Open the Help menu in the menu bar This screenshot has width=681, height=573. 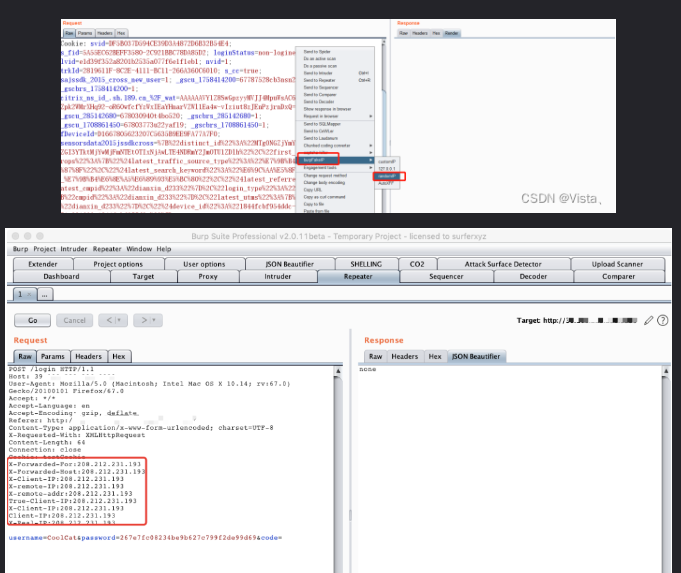coord(164,249)
